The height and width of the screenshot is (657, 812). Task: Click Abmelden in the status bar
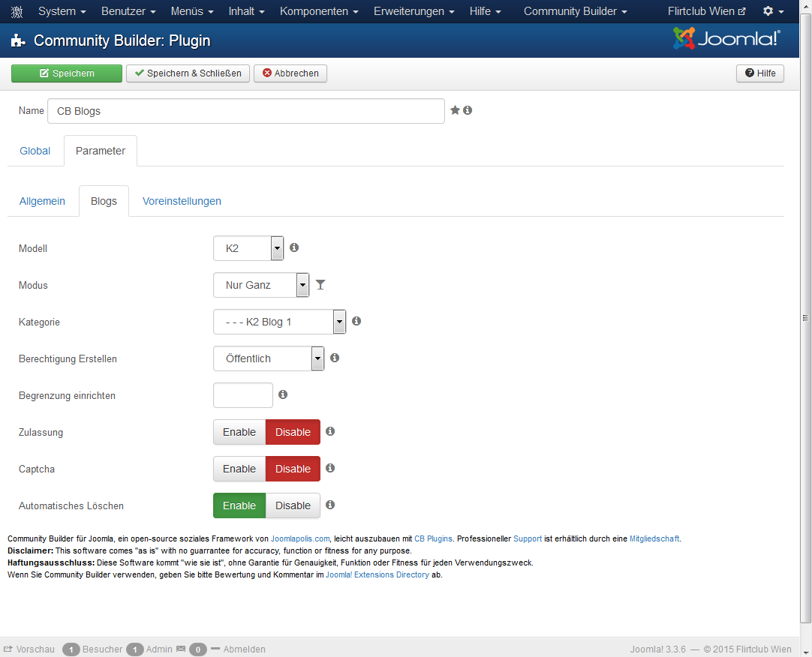pos(239,649)
